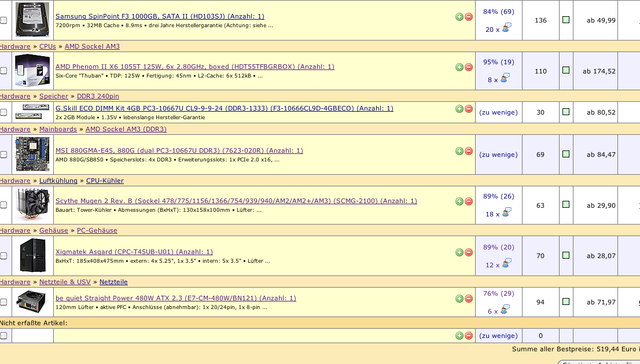Image resolution: width=640 pixels, height=364 pixels.
Task: Increase Scythe Mugen 2 Rev. B quantity
Action: pos(459,201)
